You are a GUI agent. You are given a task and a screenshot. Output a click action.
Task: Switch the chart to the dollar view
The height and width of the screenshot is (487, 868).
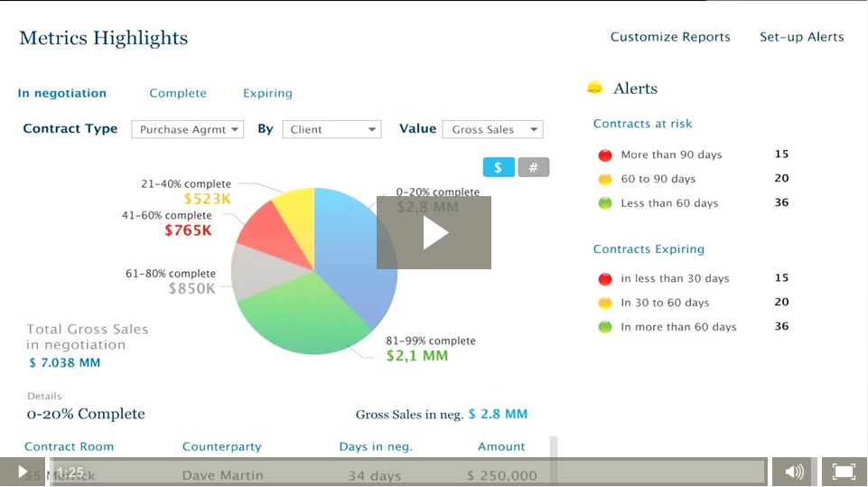499,167
